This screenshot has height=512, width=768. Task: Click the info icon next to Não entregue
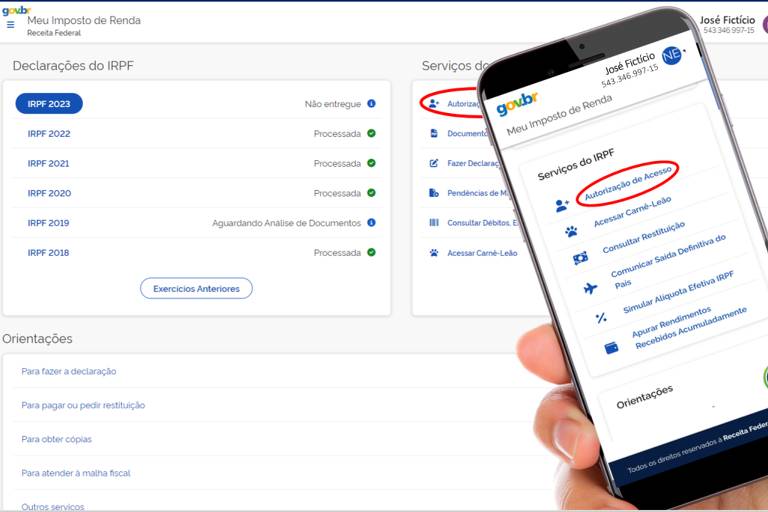[x=371, y=103]
